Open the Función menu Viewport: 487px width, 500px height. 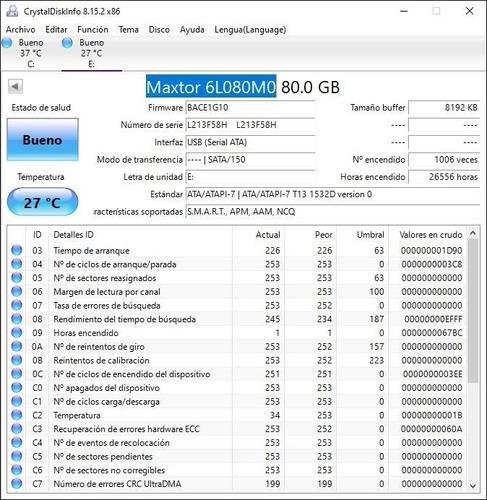pos(93,30)
